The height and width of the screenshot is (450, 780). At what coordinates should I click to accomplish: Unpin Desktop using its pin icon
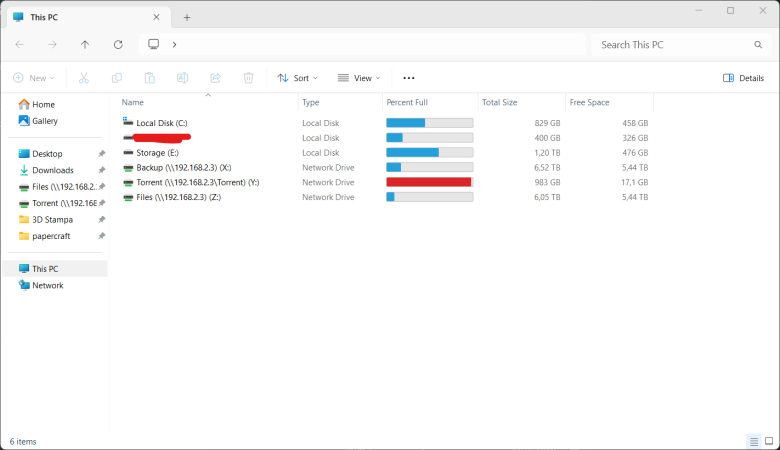pyautogui.click(x=101, y=154)
